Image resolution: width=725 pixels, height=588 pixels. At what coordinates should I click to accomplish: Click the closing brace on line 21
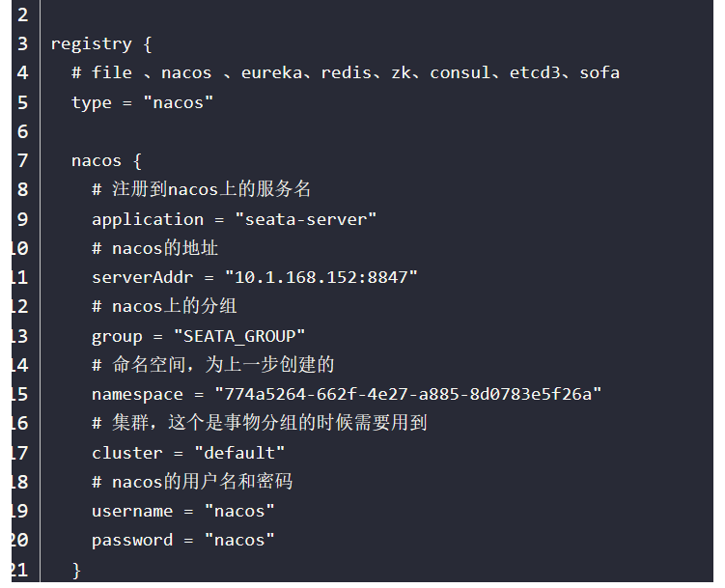pos(76,570)
